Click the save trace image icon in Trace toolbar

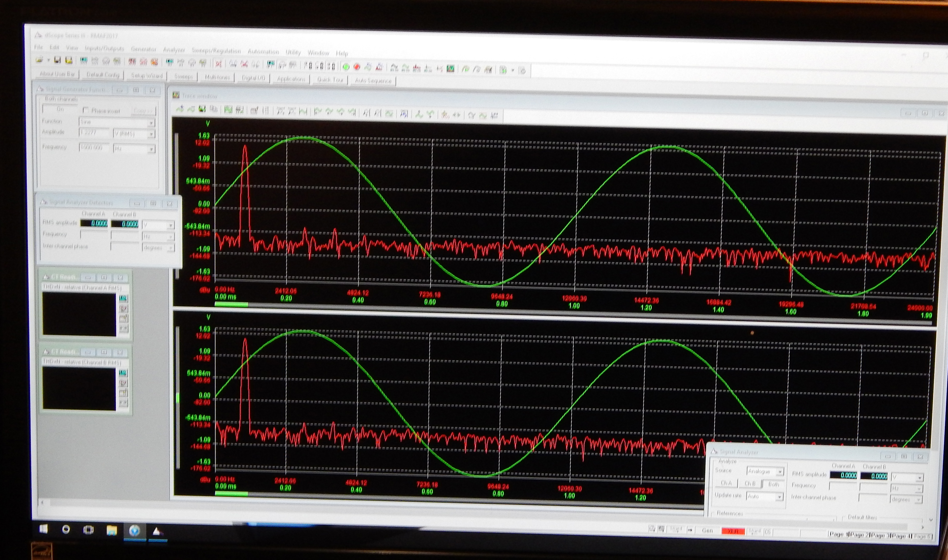coord(202,109)
